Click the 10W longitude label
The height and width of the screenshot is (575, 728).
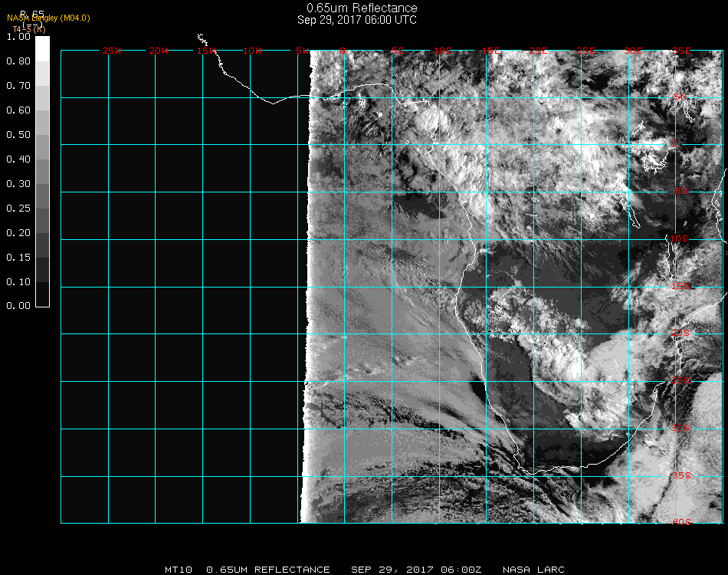(252, 51)
